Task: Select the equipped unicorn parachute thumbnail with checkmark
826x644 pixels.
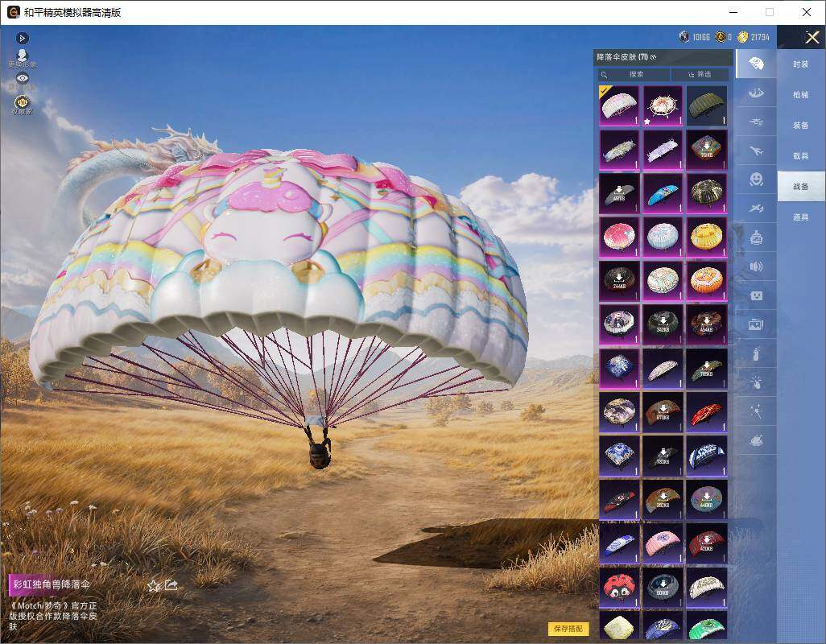Action: click(619, 105)
